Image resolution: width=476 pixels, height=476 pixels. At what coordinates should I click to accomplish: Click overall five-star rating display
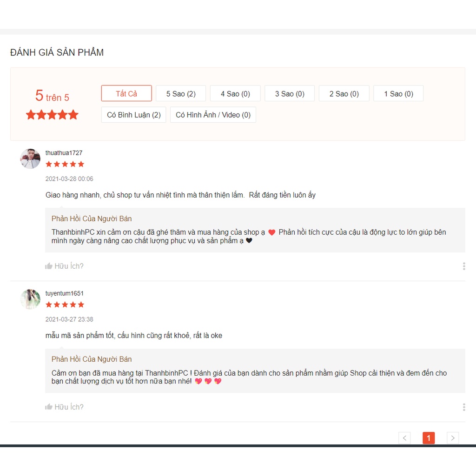tap(52, 115)
